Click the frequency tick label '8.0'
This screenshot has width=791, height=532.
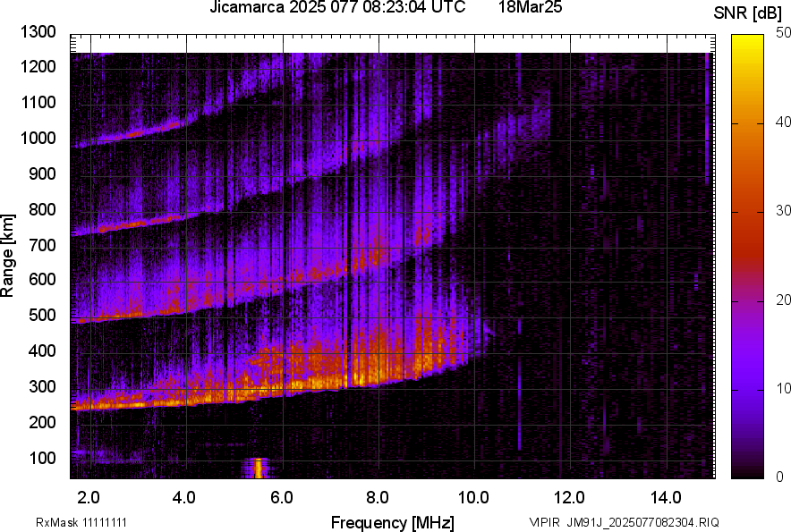click(377, 498)
